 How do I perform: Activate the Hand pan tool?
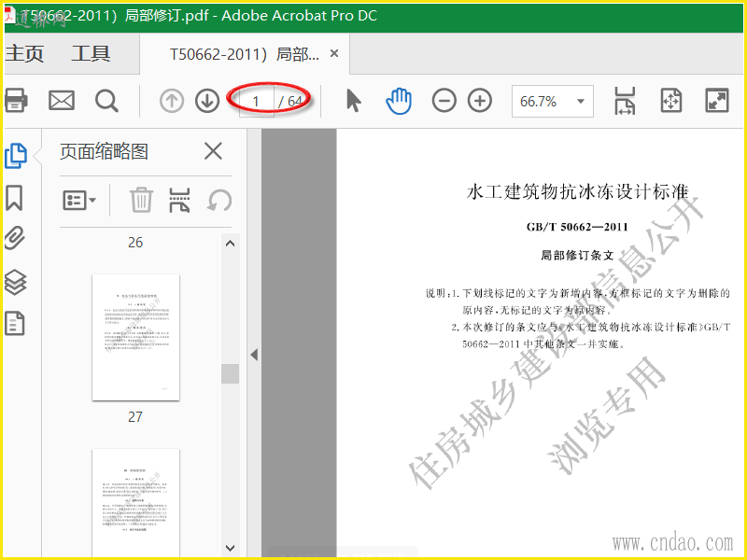point(399,101)
